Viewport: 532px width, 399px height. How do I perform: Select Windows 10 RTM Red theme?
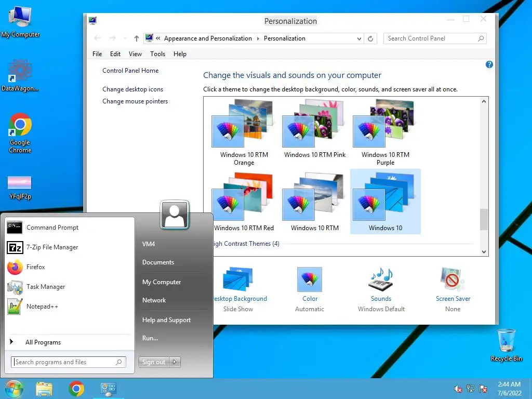(244, 202)
